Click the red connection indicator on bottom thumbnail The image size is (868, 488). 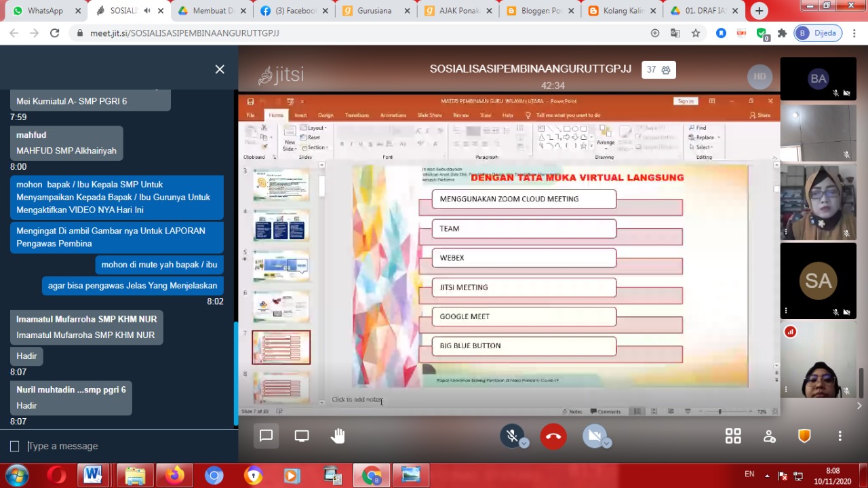tap(790, 331)
